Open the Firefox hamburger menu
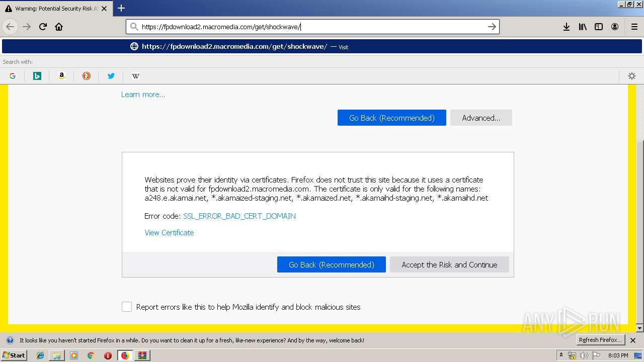644x362 pixels. pos(634,27)
